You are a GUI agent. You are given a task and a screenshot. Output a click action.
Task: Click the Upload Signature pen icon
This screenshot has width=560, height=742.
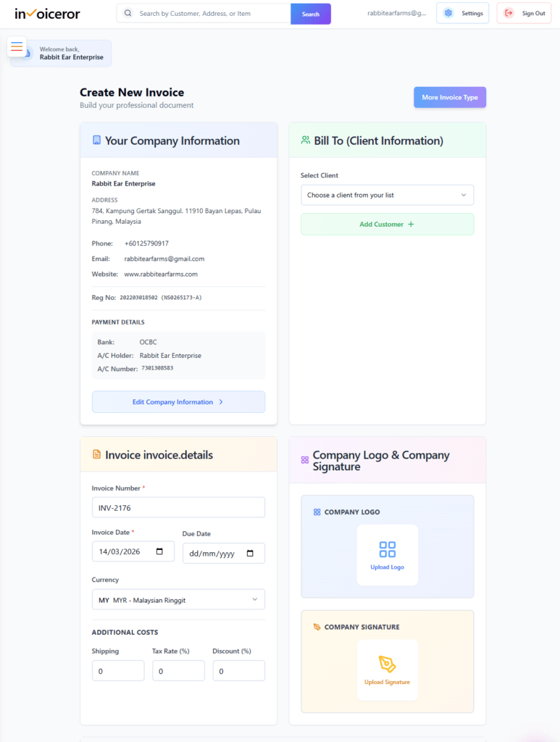coord(387,662)
